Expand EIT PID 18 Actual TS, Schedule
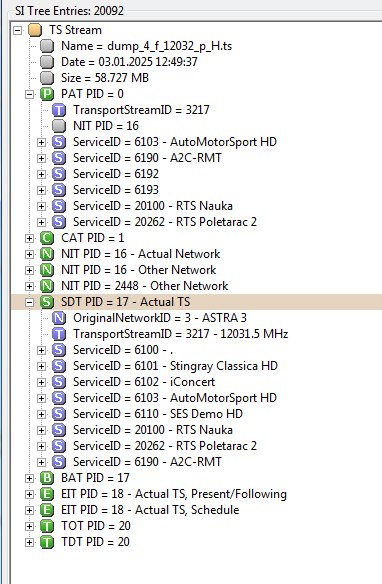382x584 pixels. 29,511
